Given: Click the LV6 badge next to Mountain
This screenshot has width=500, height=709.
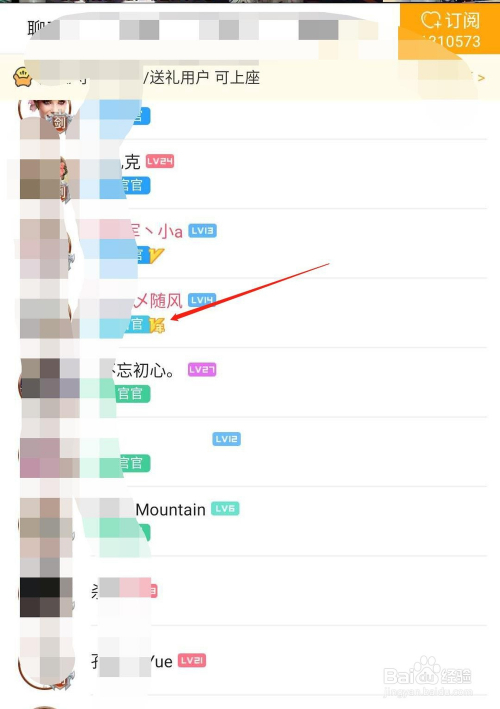Looking at the screenshot, I should pyautogui.click(x=225, y=509).
